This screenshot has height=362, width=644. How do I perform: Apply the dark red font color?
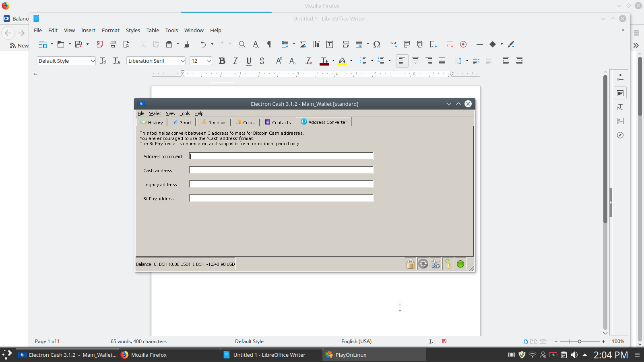324,61
